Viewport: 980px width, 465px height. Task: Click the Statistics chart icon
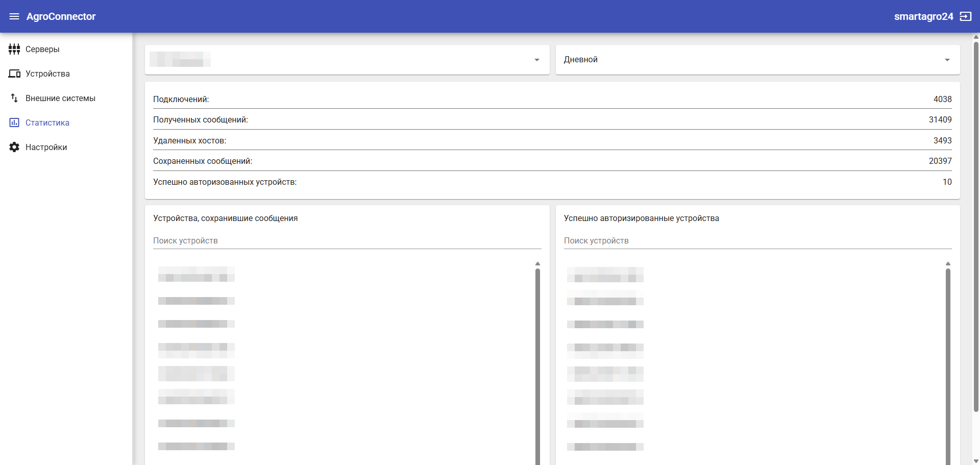14,123
